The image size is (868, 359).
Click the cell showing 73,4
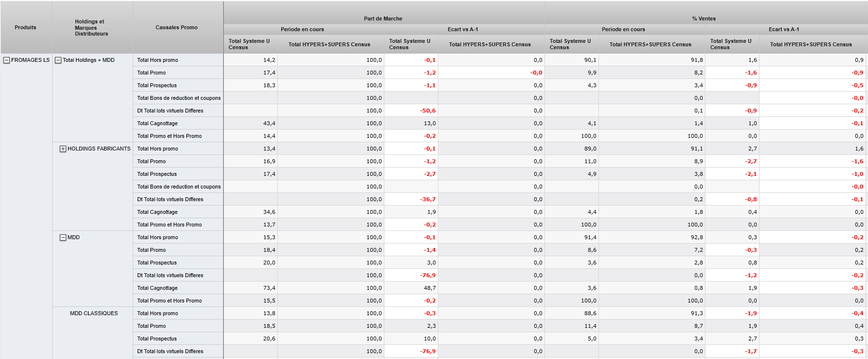coord(251,288)
